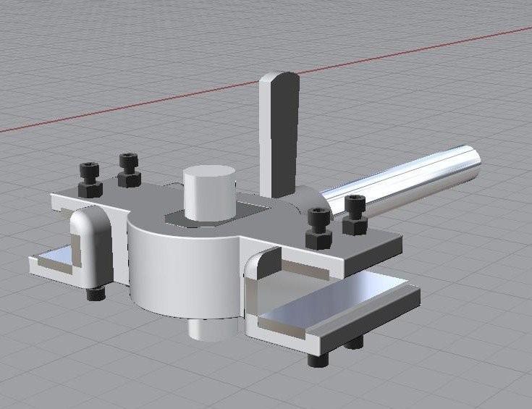Select the long shiny horizontal rod
This screenshot has width=532, height=409.
point(400,182)
